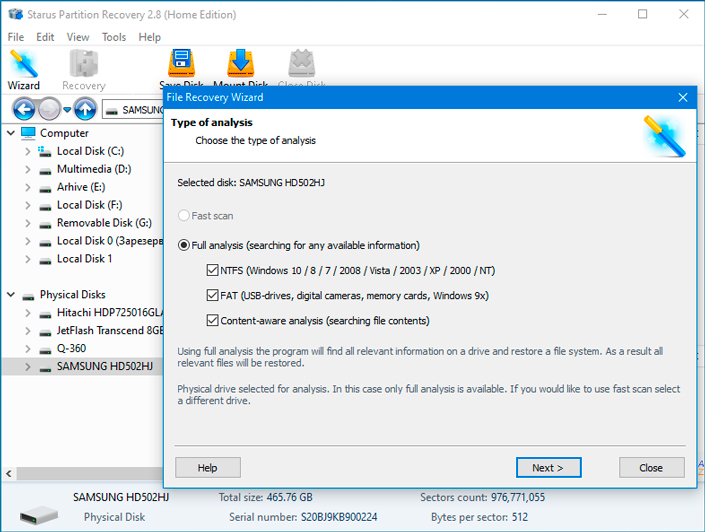This screenshot has height=532, width=705.
Task: Select Q-360 label in Physical Disks
Action: pyautogui.click(x=71, y=348)
